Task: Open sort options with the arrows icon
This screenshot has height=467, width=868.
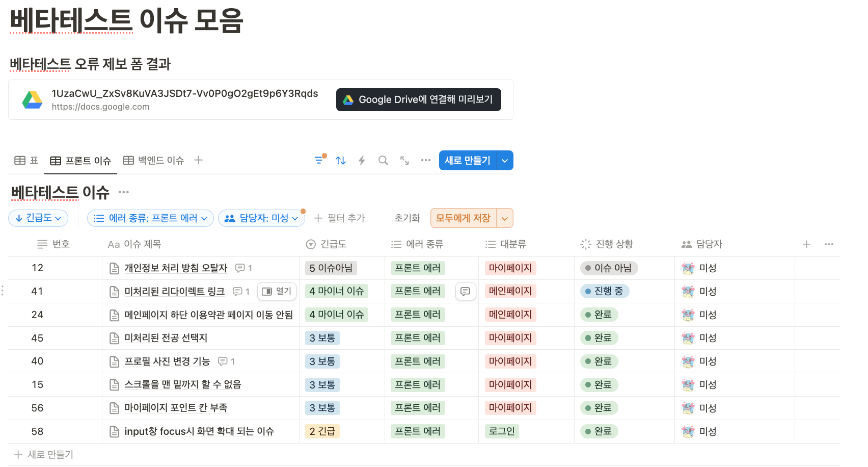Action: 341,161
